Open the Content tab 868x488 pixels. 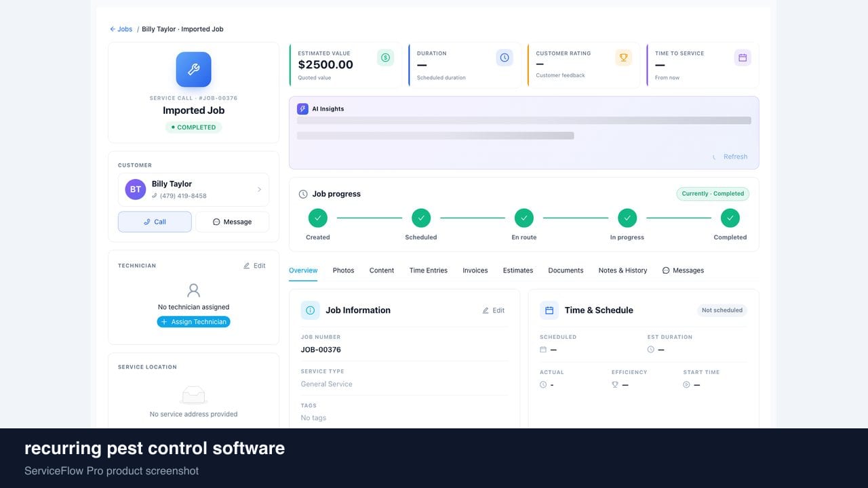(x=382, y=270)
